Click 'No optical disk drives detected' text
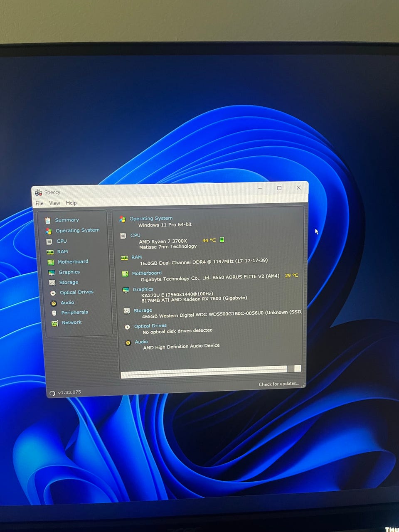Image resolution: width=399 pixels, height=532 pixels. click(x=177, y=331)
